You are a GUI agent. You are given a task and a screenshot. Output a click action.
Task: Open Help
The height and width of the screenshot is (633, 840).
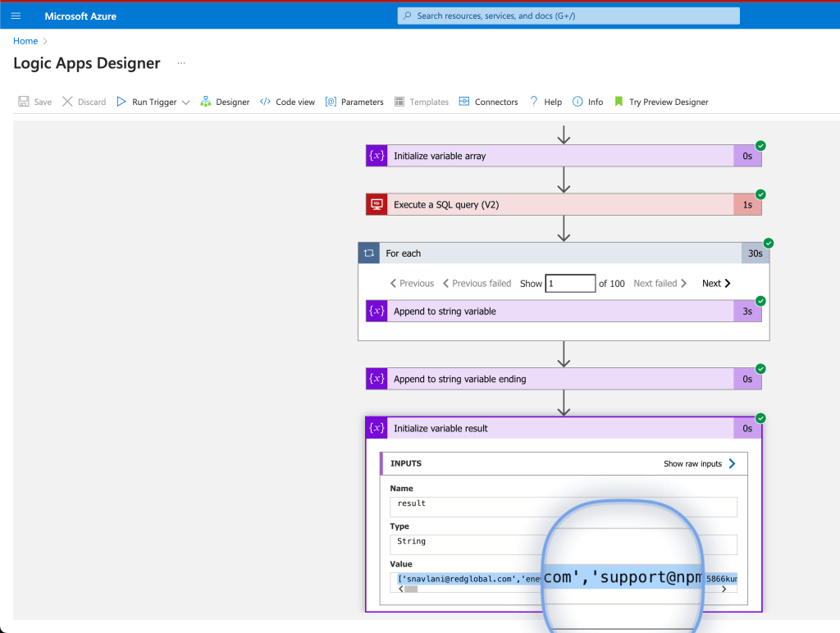click(546, 102)
